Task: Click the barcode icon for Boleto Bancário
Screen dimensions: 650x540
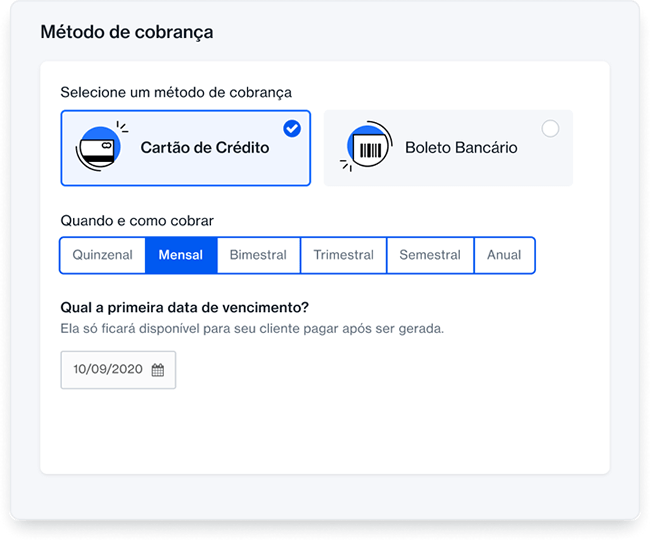Action: coord(366,149)
